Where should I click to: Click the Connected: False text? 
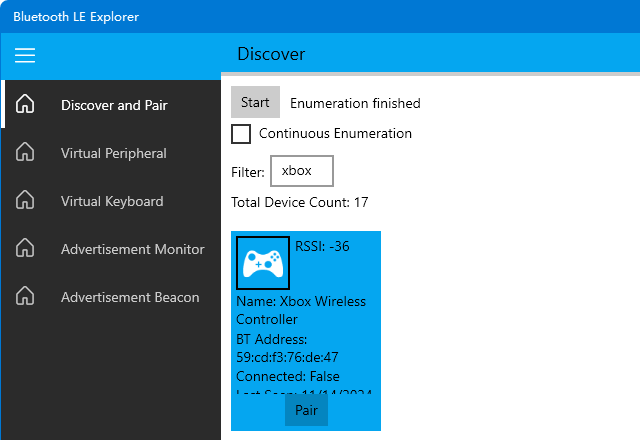tap(287, 376)
